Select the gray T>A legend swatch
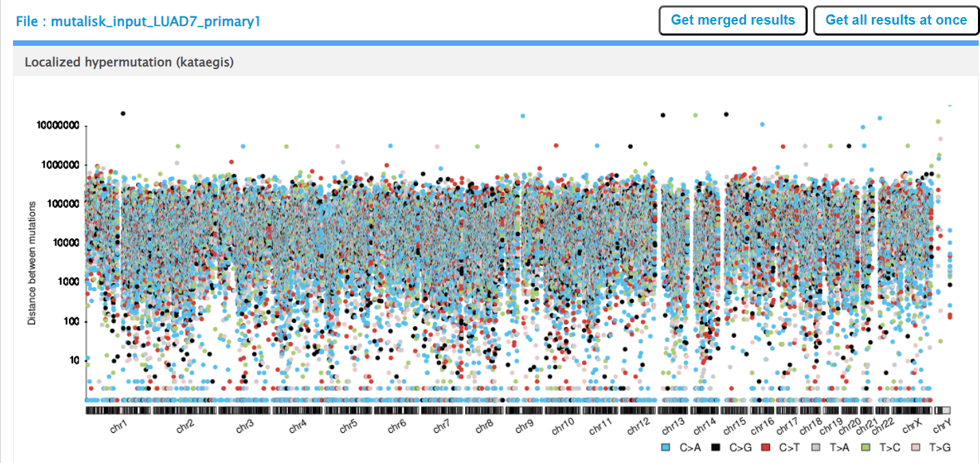Screen dimensions: 980x463 pyautogui.click(x=816, y=447)
